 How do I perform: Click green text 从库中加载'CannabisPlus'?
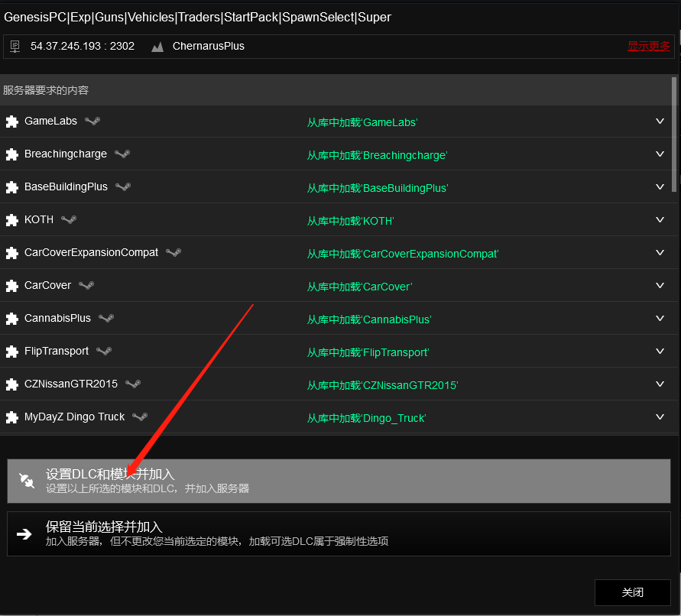369,319
